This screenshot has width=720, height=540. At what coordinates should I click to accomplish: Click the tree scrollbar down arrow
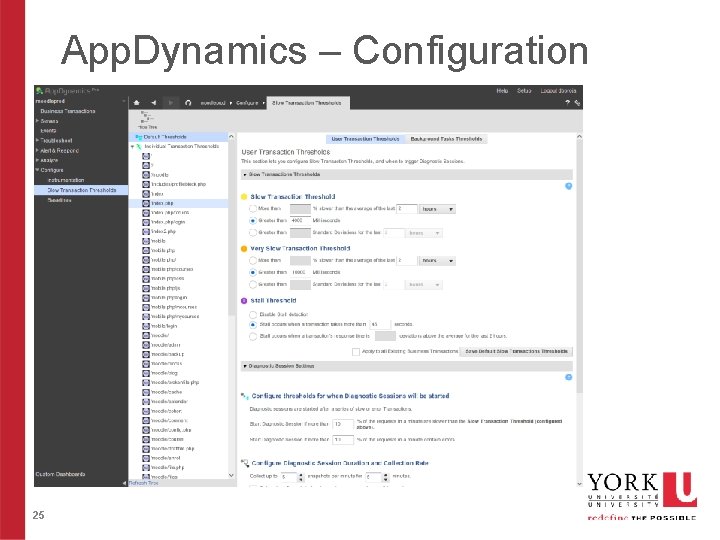click(x=231, y=475)
